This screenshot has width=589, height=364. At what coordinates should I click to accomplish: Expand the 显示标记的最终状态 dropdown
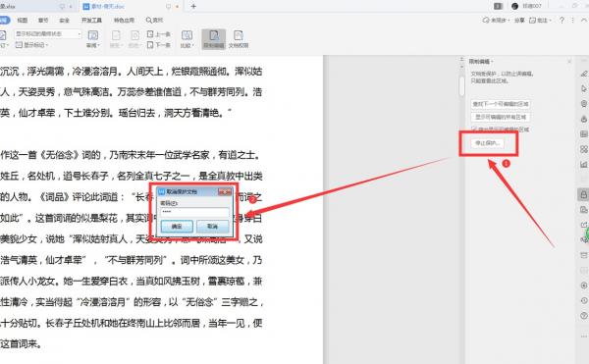tap(48, 33)
